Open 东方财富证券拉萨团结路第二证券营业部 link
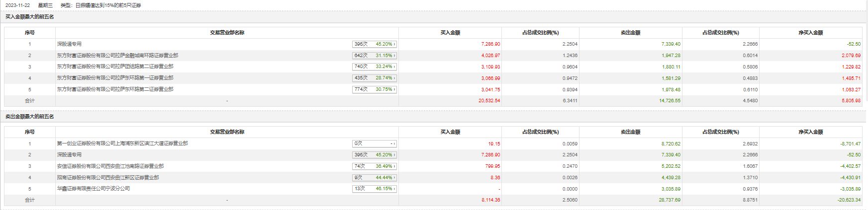The width and height of the screenshot is (868, 210). click(115, 67)
